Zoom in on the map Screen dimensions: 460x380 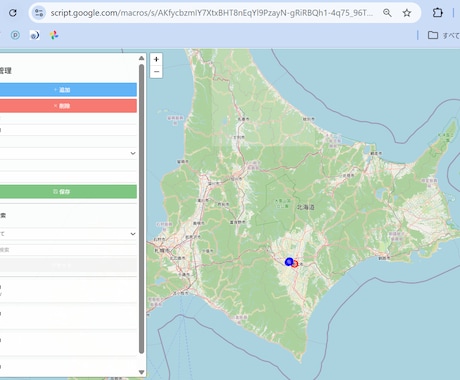(x=156, y=59)
